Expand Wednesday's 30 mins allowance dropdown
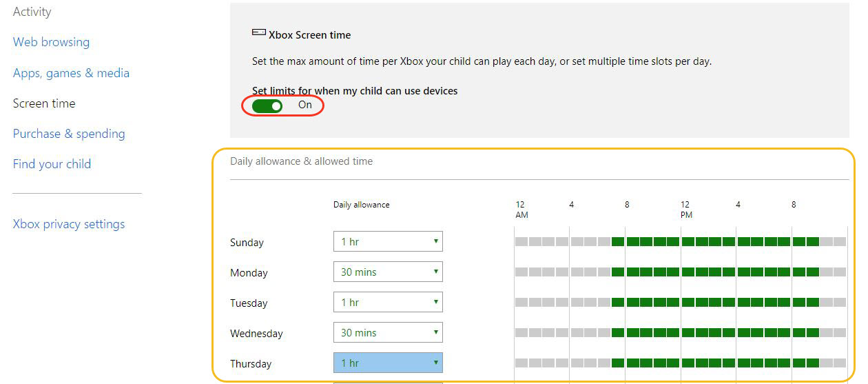Image resolution: width=868 pixels, height=384 pixels. tap(387, 332)
